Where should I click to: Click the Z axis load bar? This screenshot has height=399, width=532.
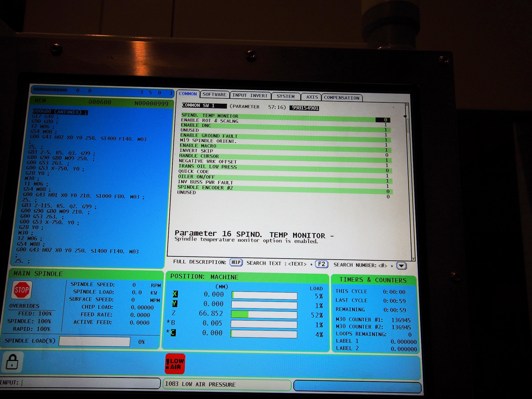click(x=264, y=315)
